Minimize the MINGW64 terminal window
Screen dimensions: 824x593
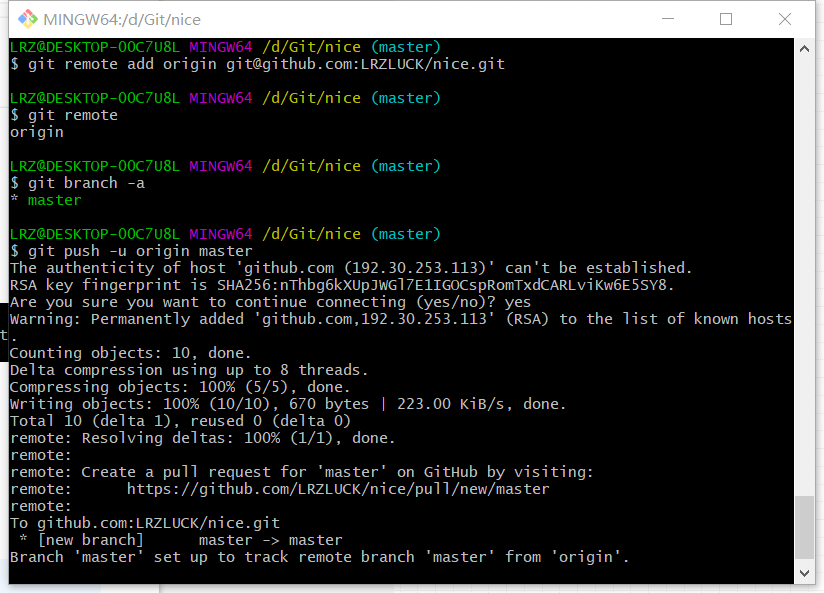coord(668,19)
